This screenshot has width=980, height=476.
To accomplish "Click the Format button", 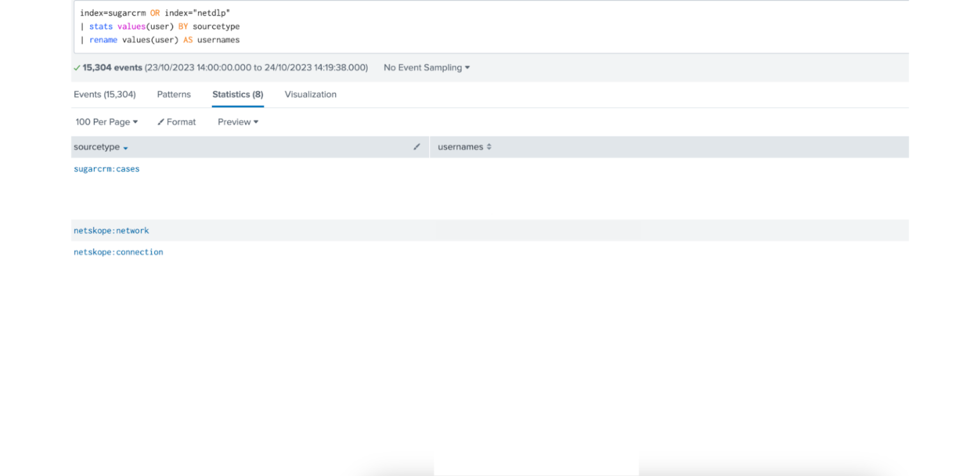I will [x=177, y=122].
